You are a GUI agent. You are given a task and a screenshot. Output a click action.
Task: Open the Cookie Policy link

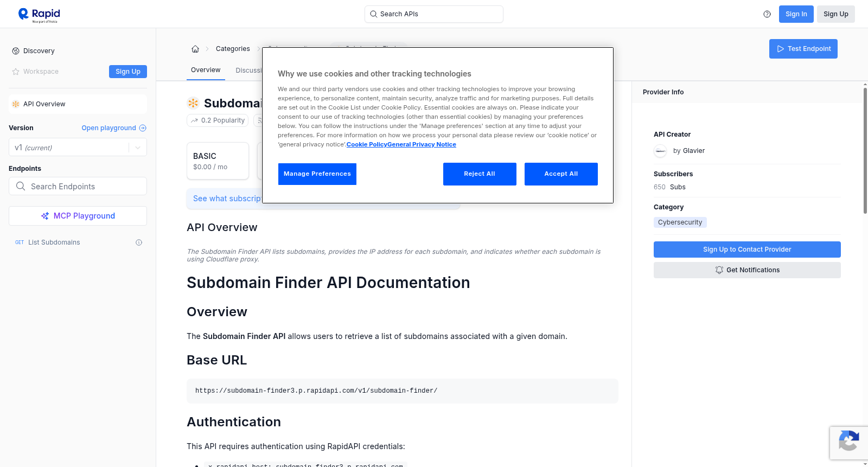(367, 144)
